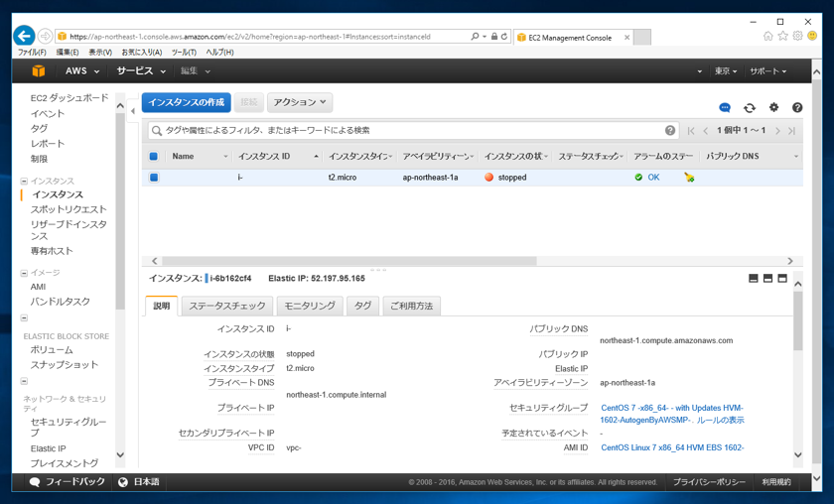The width and height of the screenshot is (834, 504).
Task: Click the ルールの表示 link
Action: [720, 420]
